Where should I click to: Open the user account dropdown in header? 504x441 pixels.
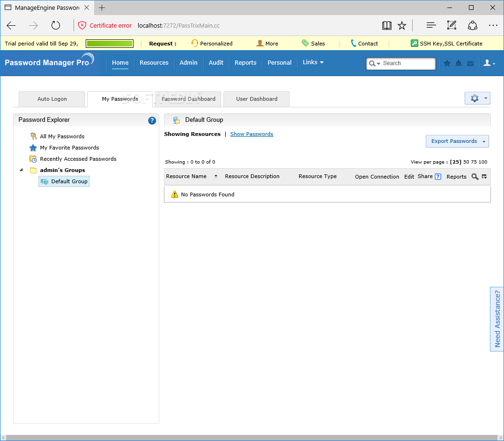[489, 63]
